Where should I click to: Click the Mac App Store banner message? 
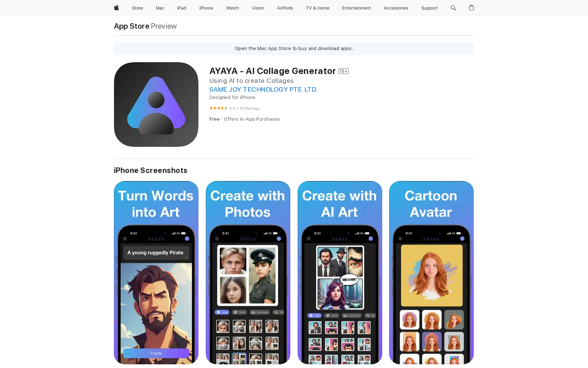tap(294, 49)
